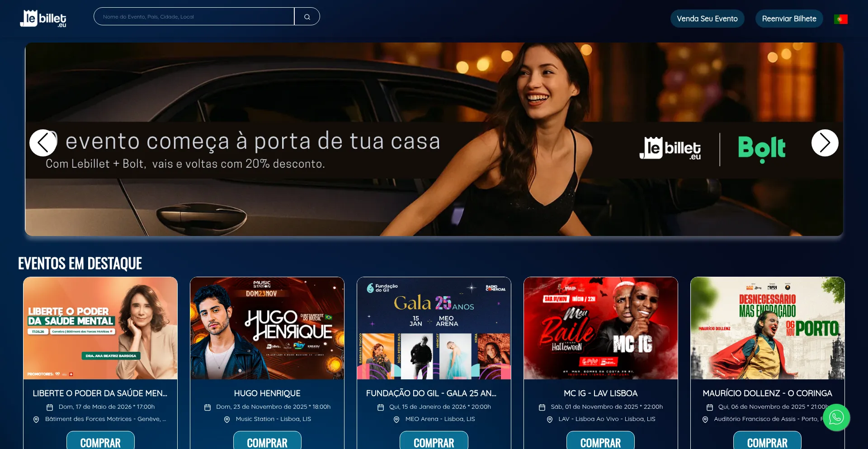Advance to the next banner slide
Viewport: 868px width, 449px height.
825,143
